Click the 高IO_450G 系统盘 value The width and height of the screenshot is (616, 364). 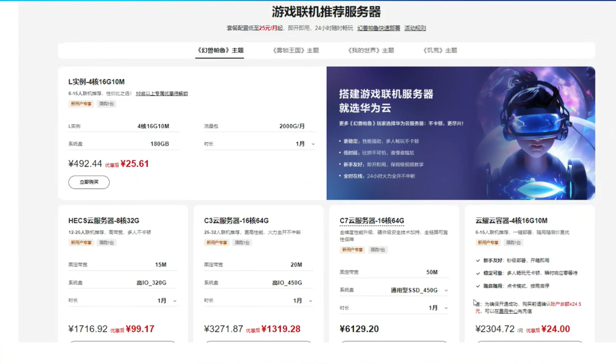click(x=287, y=283)
